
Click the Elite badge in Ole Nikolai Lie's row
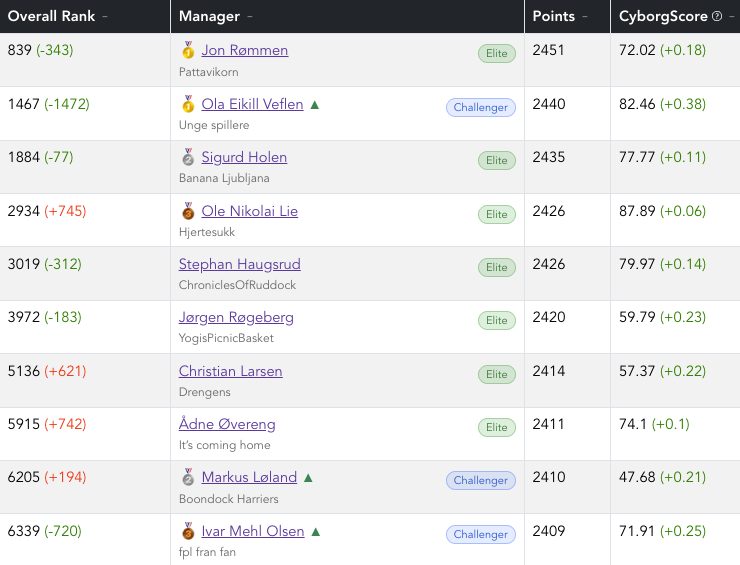(x=496, y=214)
